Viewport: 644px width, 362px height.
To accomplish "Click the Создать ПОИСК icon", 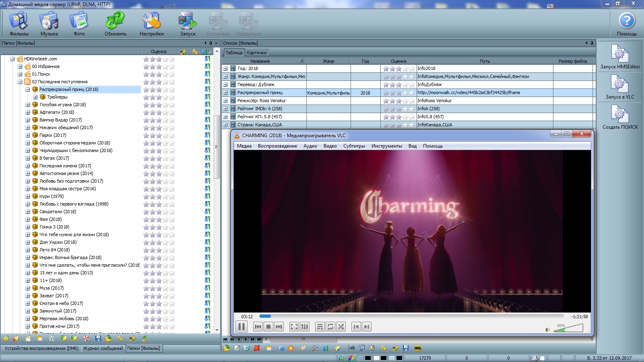I will [x=620, y=117].
